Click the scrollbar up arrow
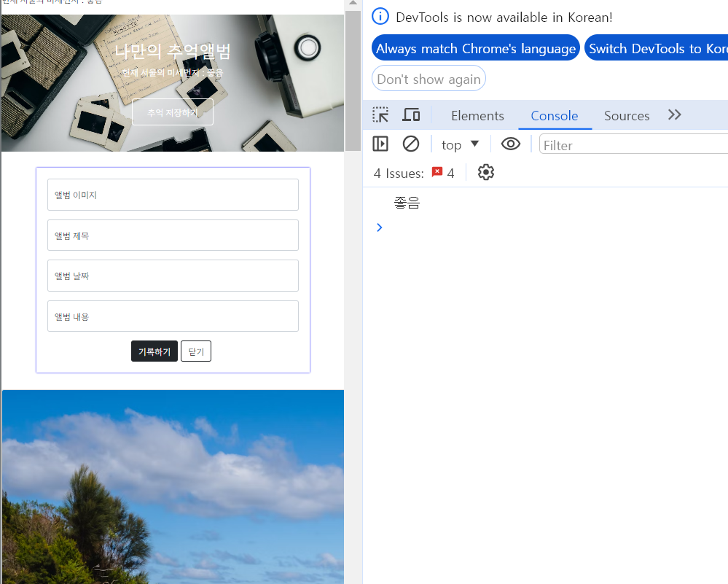This screenshot has width=728, height=584. point(353,3)
